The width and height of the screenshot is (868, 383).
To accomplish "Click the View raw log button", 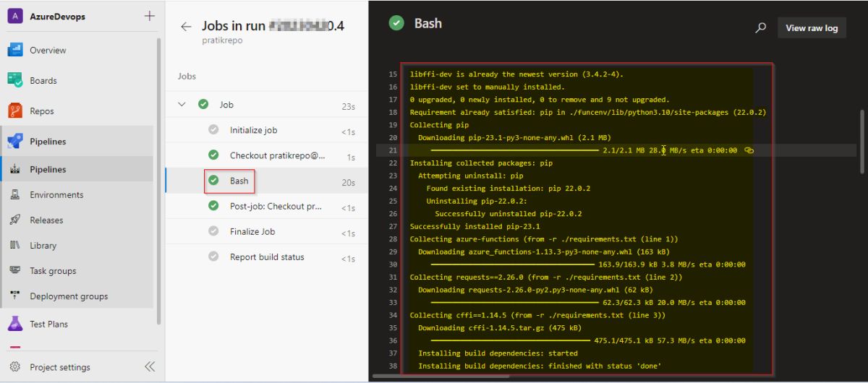I will pos(812,27).
